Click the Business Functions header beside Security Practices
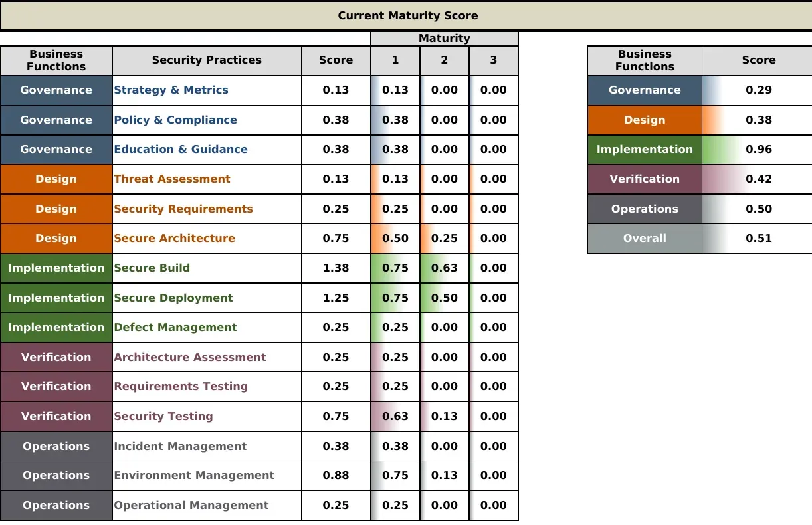Viewport: 812px width, 525px height. click(56, 60)
